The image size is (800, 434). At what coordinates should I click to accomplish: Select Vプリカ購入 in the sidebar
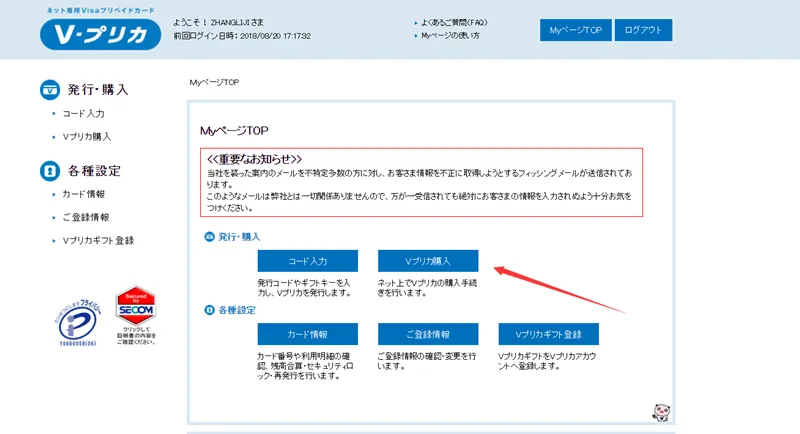coord(87,137)
